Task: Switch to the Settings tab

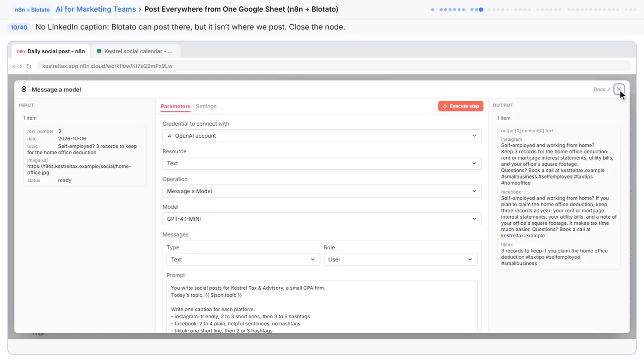Action: click(206, 107)
